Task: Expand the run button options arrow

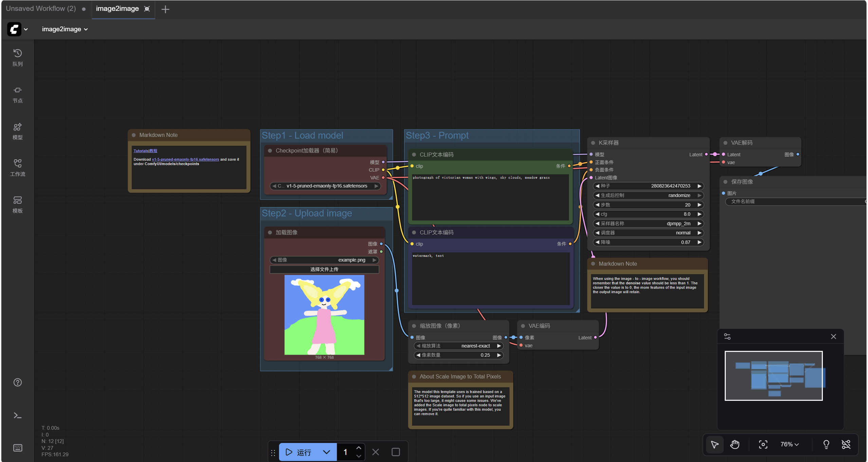Action: [x=326, y=452]
